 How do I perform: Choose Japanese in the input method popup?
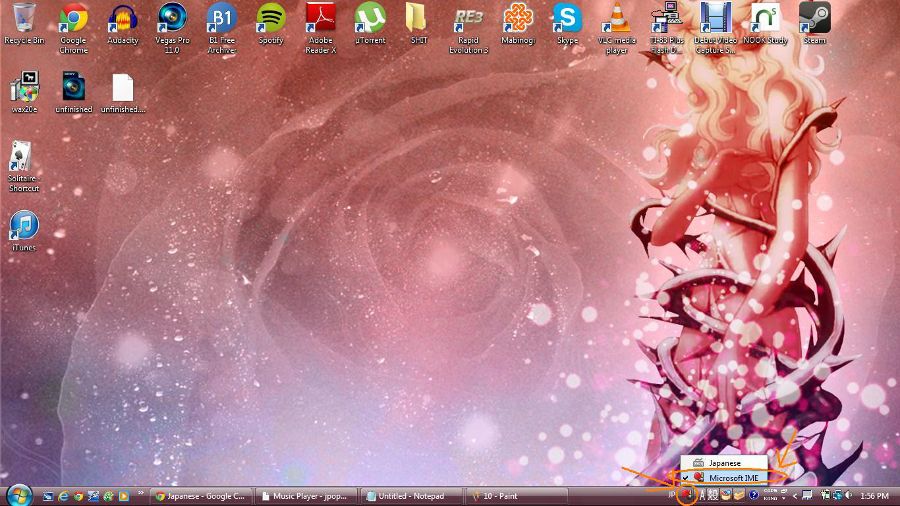[725, 463]
